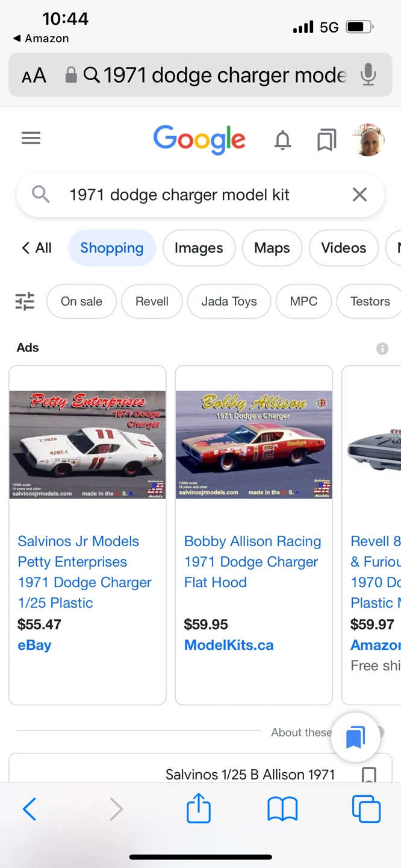Toggle the Jada Toys filter chip

[229, 301]
